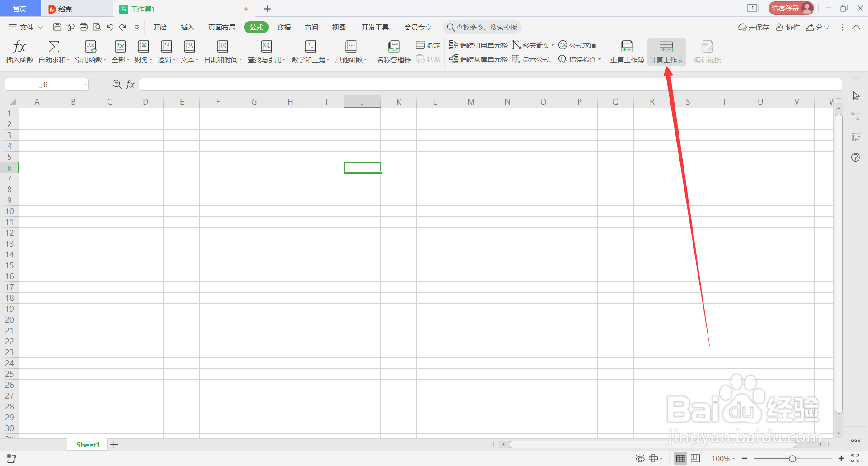Open the Name Box dropdown arrow

tap(85, 85)
